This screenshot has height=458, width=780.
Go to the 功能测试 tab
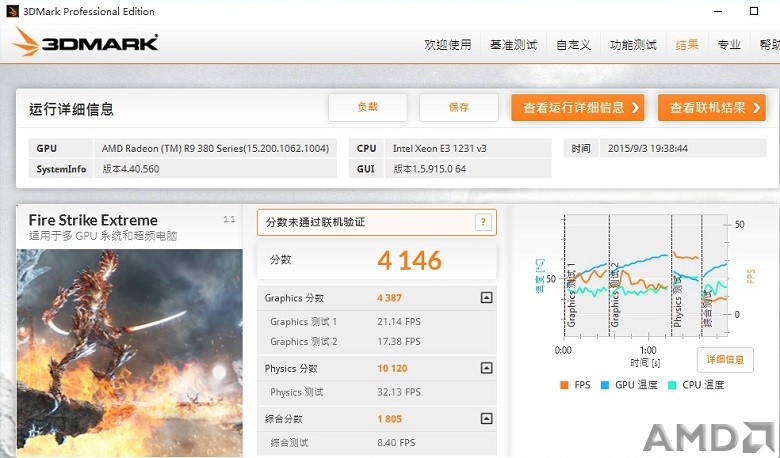[x=633, y=45]
